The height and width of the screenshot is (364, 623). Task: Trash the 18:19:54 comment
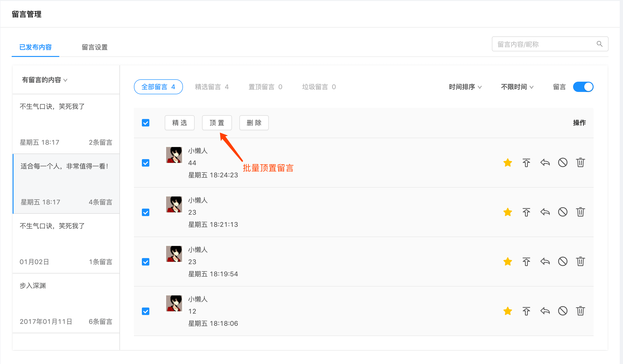[x=580, y=262]
